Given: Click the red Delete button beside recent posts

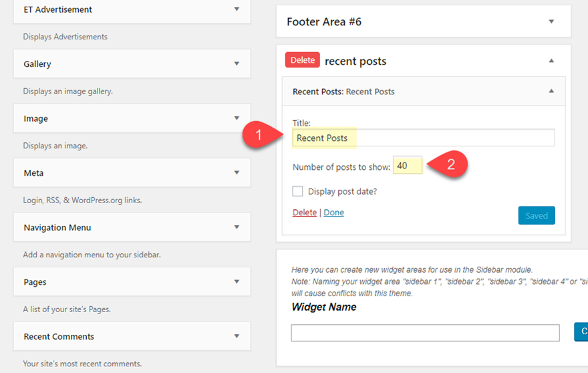Looking at the screenshot, I should [x=303, y=60].
